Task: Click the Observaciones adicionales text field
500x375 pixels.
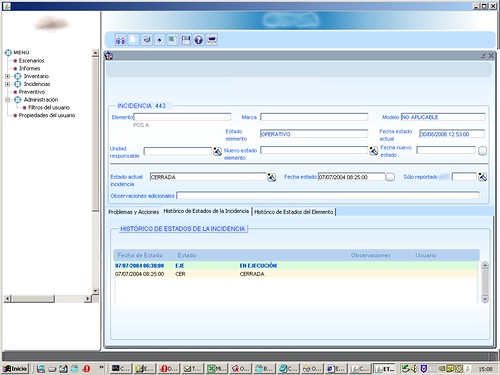Action: (x=328, y=196)
